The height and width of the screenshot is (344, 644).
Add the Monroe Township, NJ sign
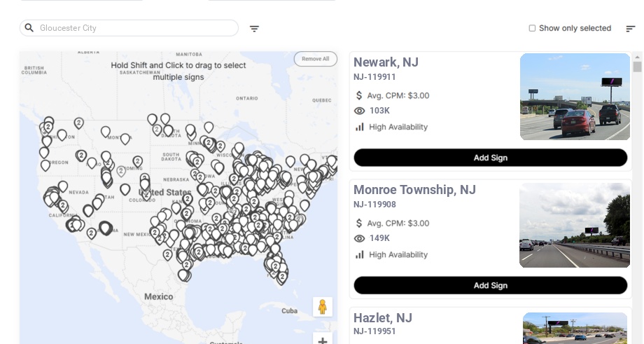(x=490, y=285)
